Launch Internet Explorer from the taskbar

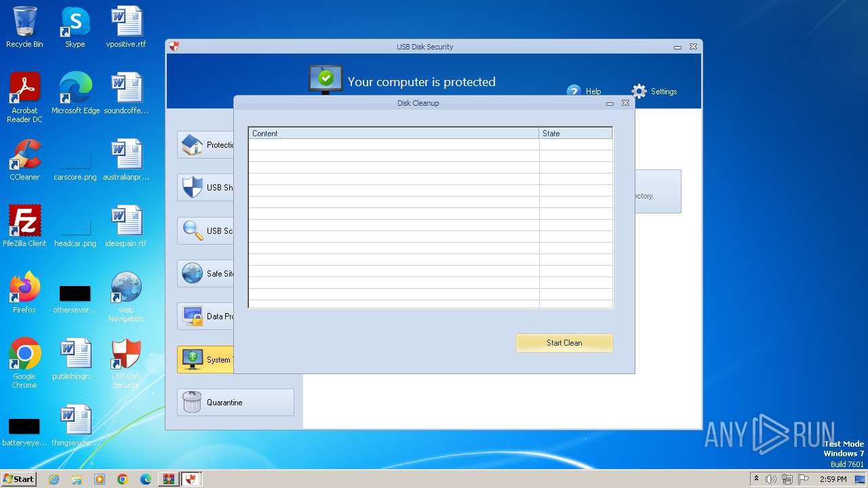click(x=54, y=479)
